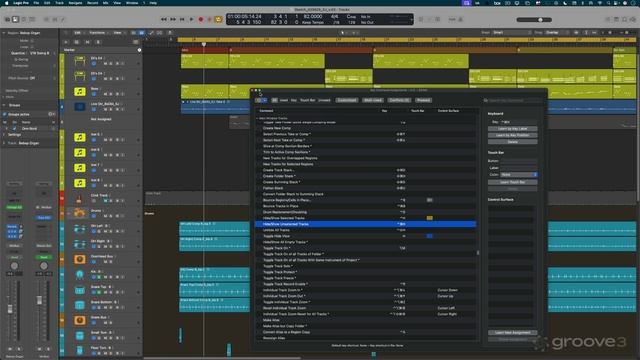Click the Learn by Key Label button
This screenshot has width=640, height=360.
tap(512, 129)
